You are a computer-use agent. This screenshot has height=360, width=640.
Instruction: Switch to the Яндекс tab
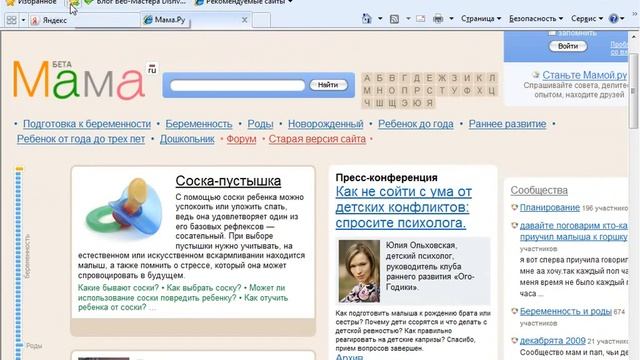[84, 20]
